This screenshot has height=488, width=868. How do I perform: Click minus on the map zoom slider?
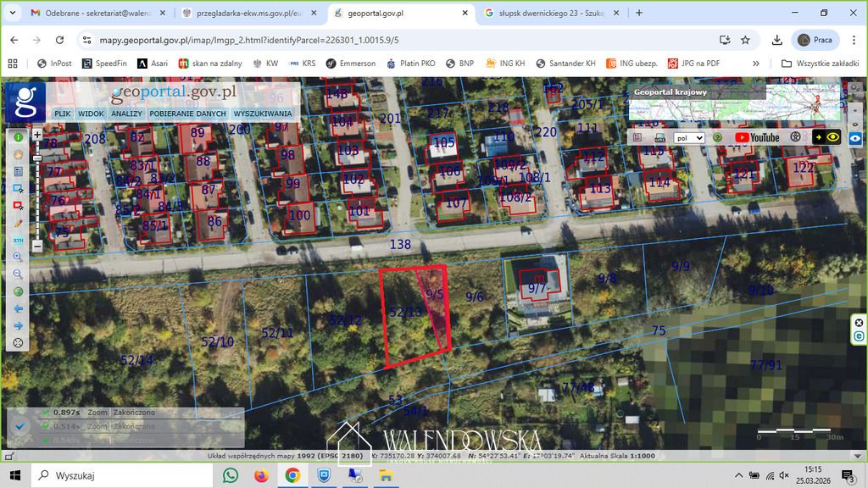click(37, 245)
